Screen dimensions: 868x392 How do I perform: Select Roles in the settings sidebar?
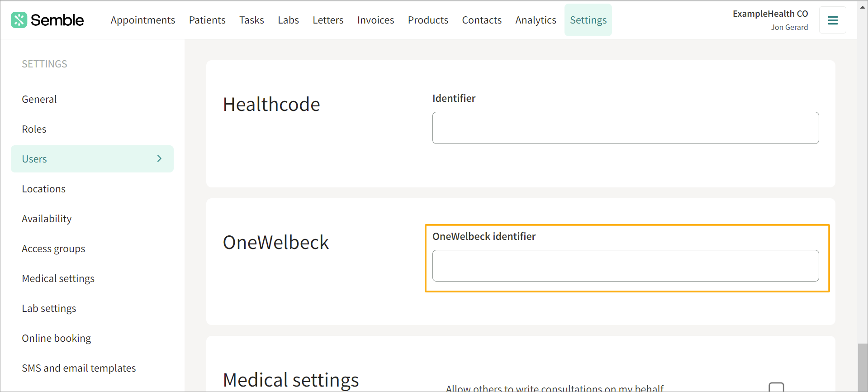tap(34, 129)
